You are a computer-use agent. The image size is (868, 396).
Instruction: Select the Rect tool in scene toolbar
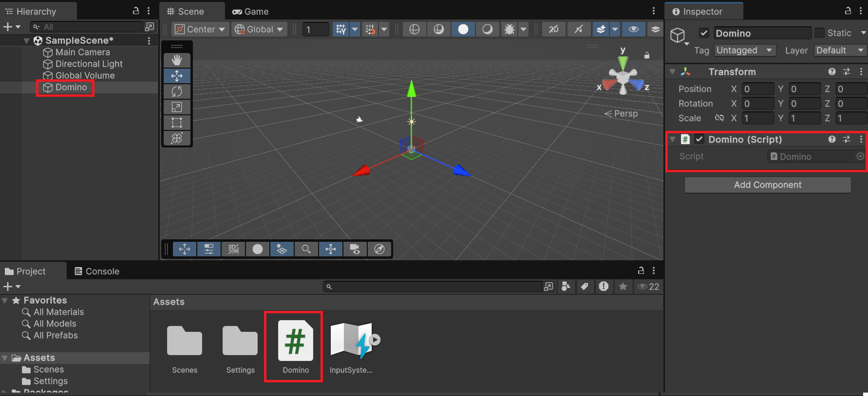(x=177, y=123)
